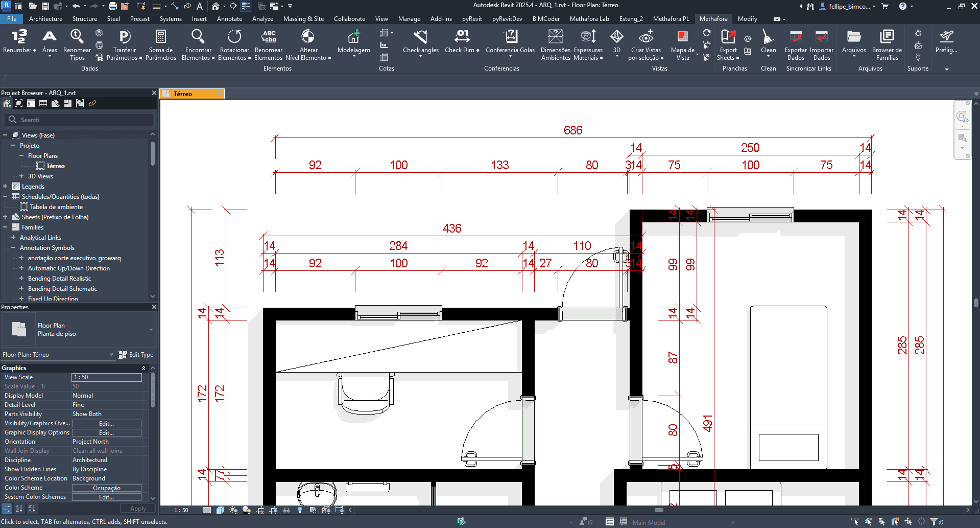
Task: Toggle Crop View in view control bar
Action: [x=260, y=510]
